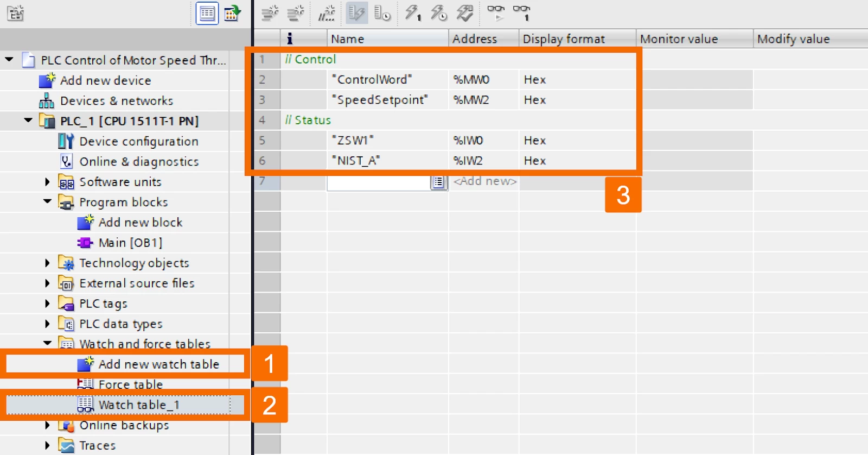This screenshot has height=455, width=868.
Task: Click the Insert comment line icon
Action: (327, 13)
